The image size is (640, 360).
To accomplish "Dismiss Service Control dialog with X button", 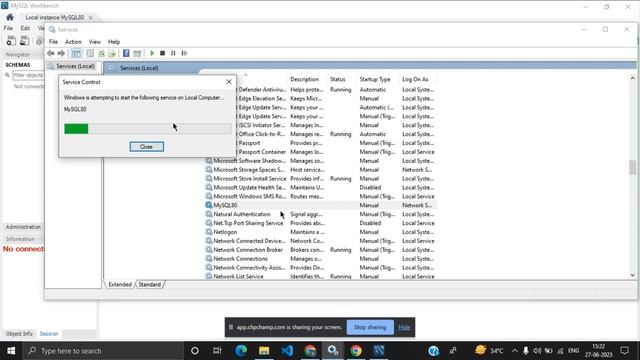I will [229, 82].
